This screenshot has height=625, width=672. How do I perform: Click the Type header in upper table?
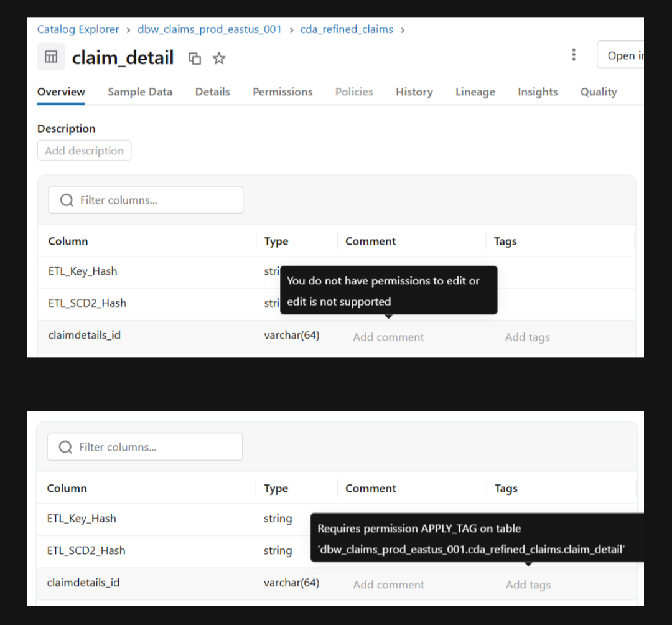276,241
